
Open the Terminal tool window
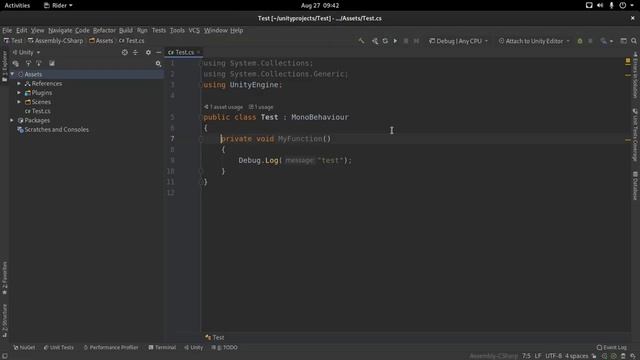coord(162,347)
